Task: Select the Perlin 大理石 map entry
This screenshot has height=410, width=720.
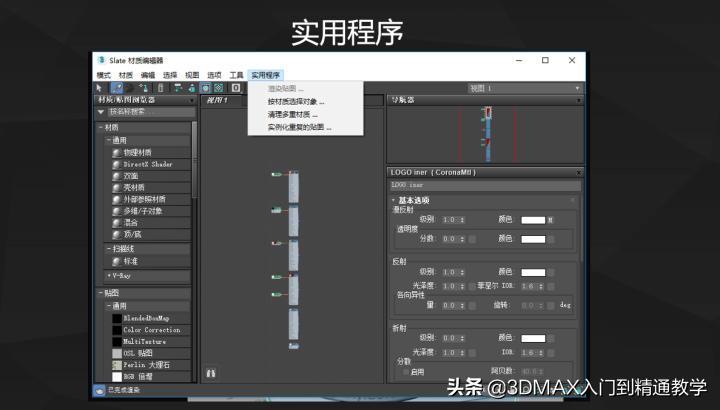Action: [151, 365]
